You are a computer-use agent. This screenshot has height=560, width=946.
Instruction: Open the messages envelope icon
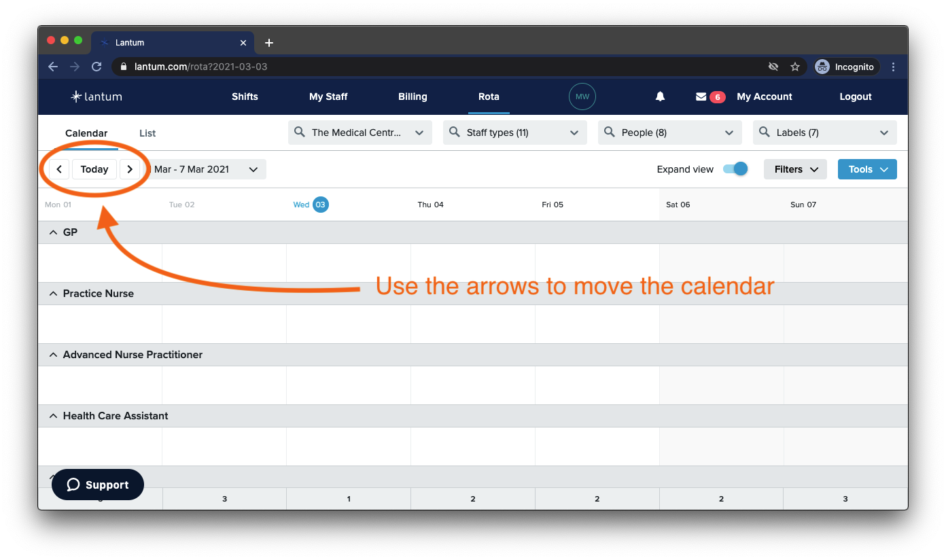[701, 97]
